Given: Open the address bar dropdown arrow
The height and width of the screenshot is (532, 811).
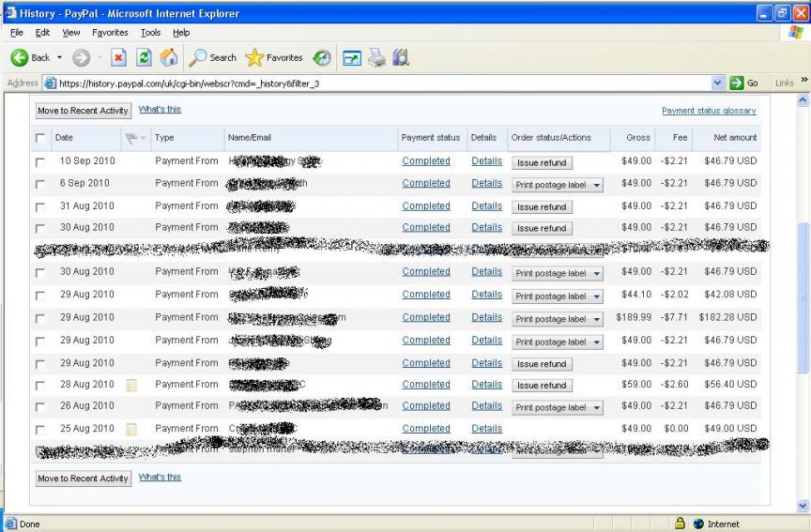Looking at the screenshot, I should [717, 83].
